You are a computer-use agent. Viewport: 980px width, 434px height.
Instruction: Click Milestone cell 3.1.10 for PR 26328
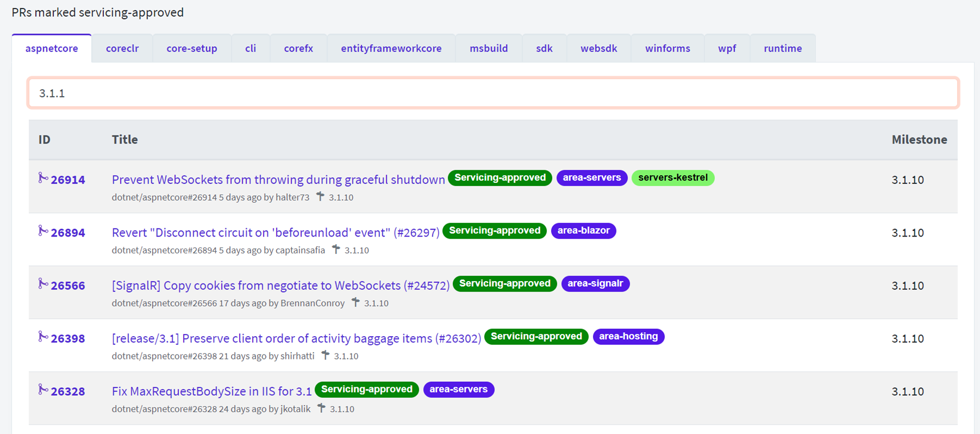908,392
